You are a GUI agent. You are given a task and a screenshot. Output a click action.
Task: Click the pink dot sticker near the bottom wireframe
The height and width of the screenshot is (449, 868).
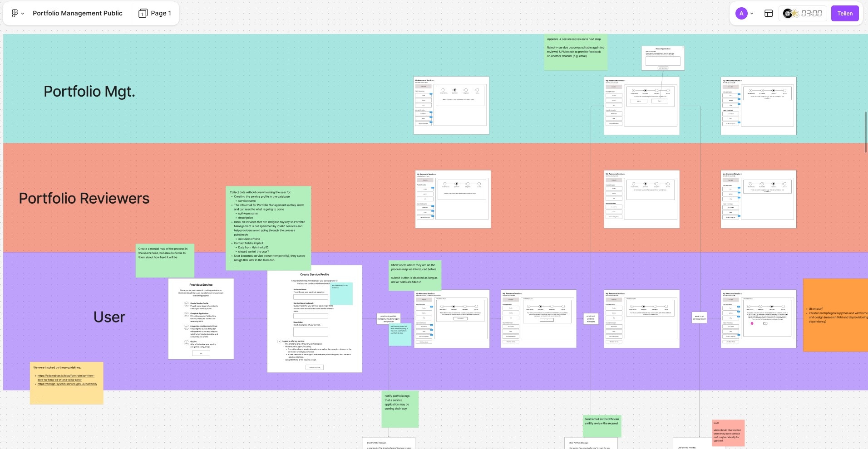(752, 323)
